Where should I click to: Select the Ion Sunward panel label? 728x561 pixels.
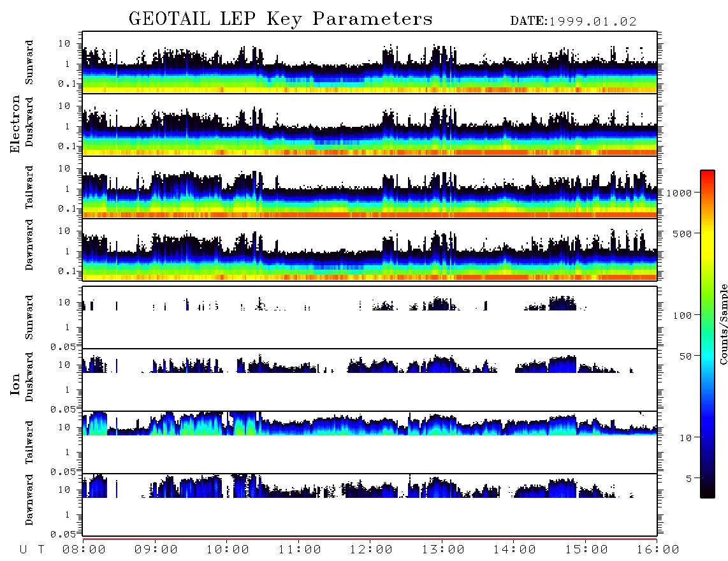coord(29,317)
